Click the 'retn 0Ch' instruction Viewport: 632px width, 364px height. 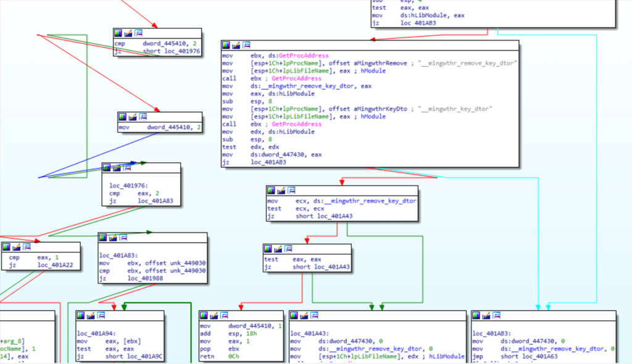[x=220, y=357]
